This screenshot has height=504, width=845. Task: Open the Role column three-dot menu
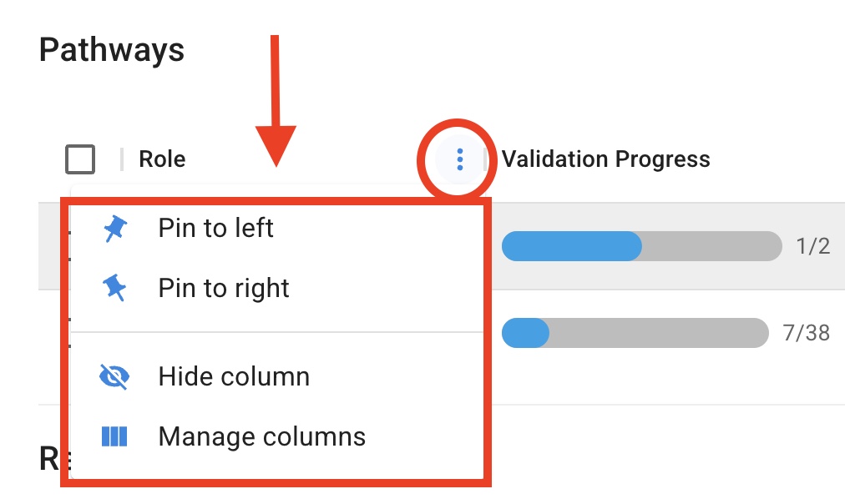(459, 159)
